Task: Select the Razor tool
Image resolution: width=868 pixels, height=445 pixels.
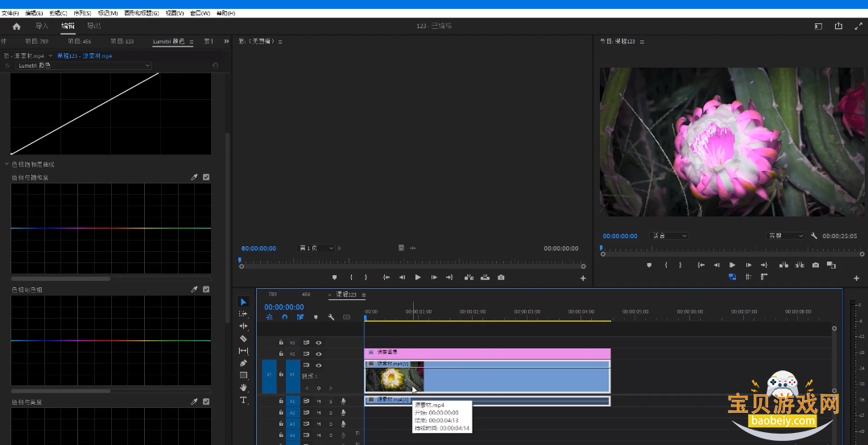Action: pyautogui.click(x=243, y=338)
